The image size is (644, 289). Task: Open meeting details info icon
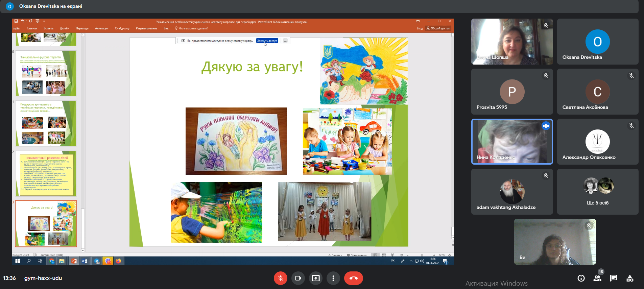581,278
